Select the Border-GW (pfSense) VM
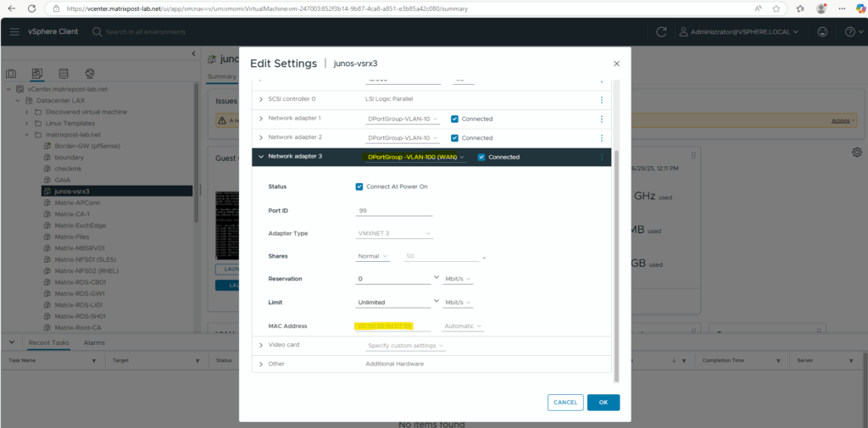The height and width of the screenshot is (428, 868). point(87,146)
